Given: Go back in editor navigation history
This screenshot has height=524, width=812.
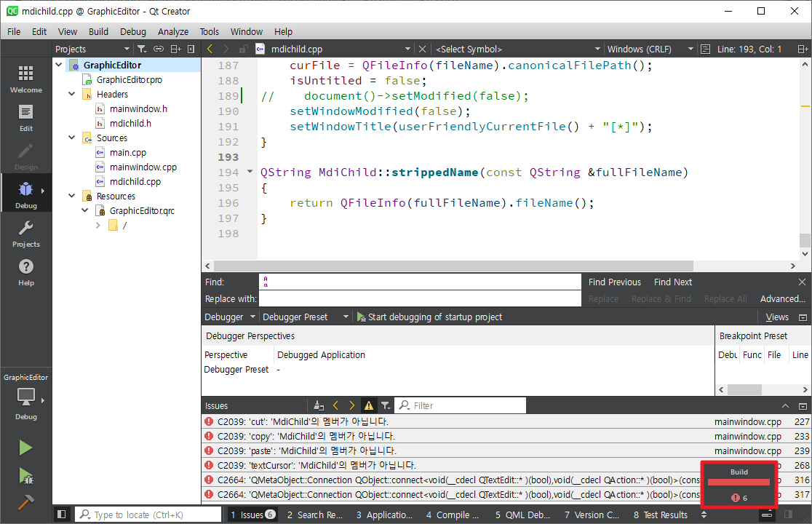Looking at the screenshot, I should [210, 49].
